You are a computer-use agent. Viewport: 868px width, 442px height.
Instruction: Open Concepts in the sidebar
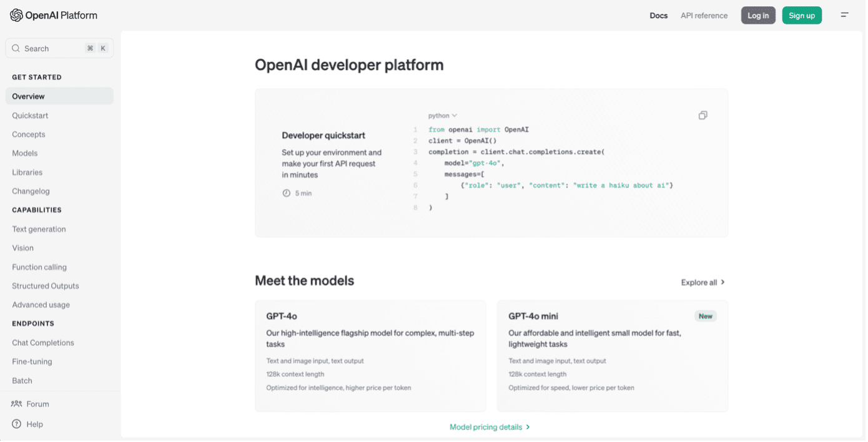point(29,134)
